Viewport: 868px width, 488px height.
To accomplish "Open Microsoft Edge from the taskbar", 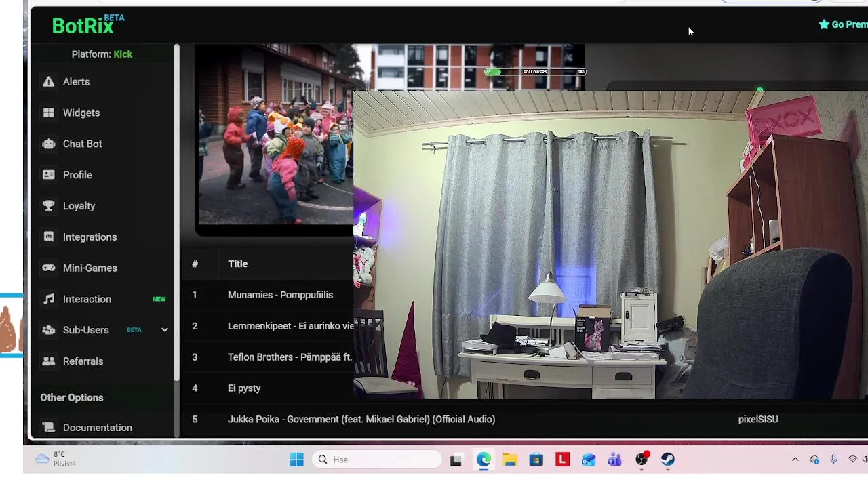I will (483, 460).
